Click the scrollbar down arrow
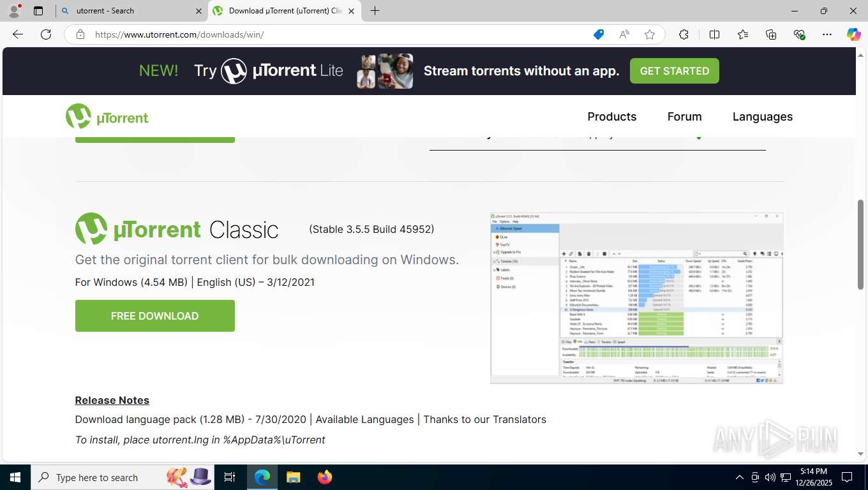The height and width of the screenshot is (490, 868). (860, 454)
